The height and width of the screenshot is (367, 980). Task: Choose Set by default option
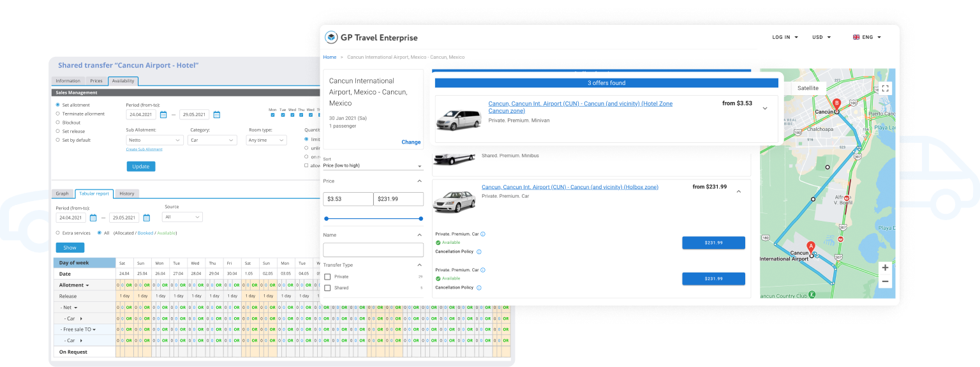pos(58,140)
